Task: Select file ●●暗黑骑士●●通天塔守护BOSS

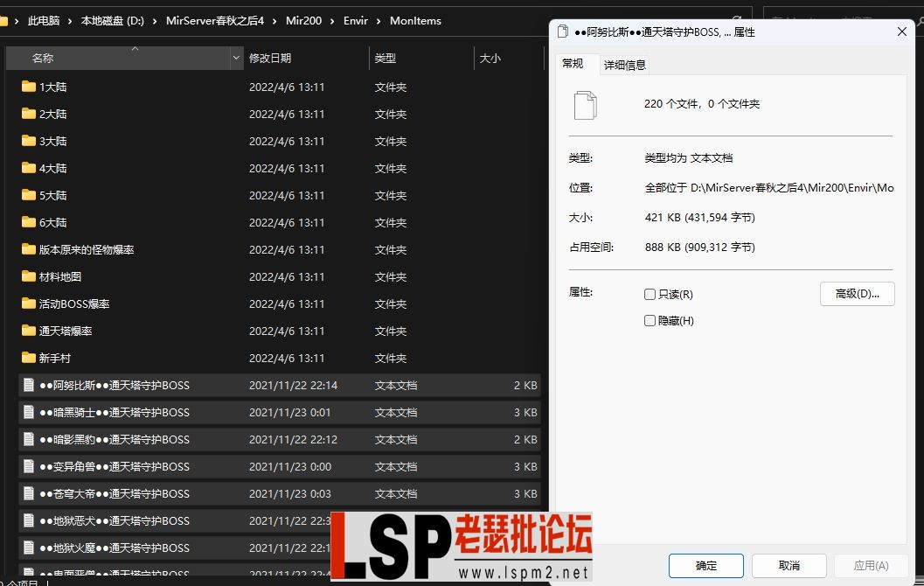Action: point(115,412)
